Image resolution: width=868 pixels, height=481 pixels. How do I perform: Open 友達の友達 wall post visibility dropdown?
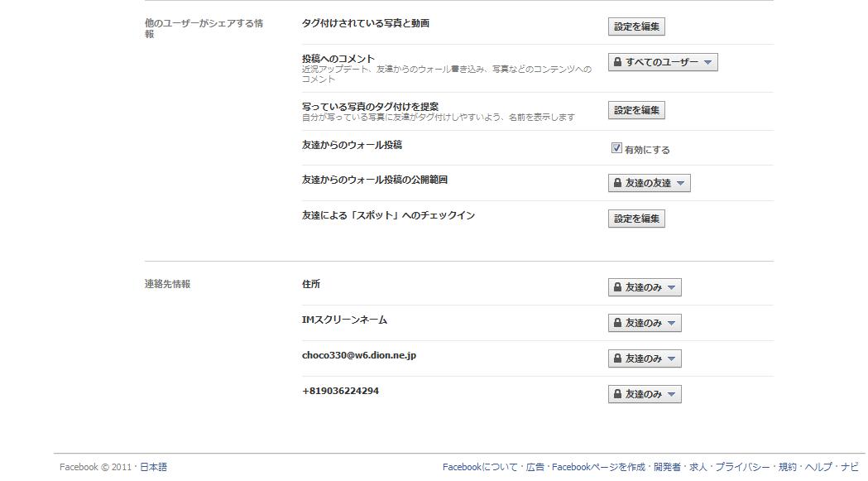[649, 183]
